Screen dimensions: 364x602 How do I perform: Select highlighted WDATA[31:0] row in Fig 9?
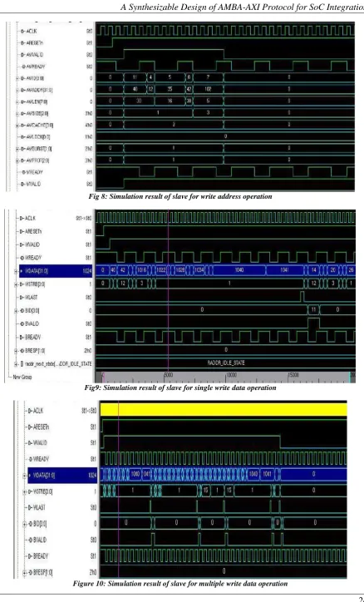click(56, 271)
